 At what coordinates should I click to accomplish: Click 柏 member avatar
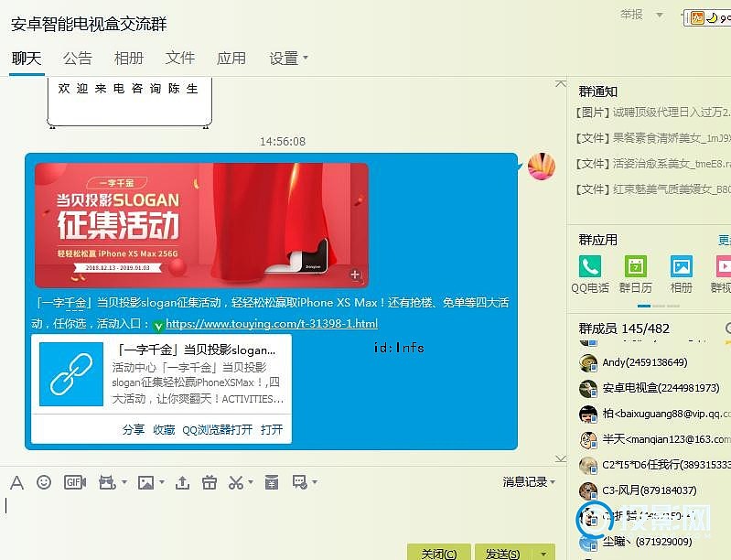(x=588, y=415)
